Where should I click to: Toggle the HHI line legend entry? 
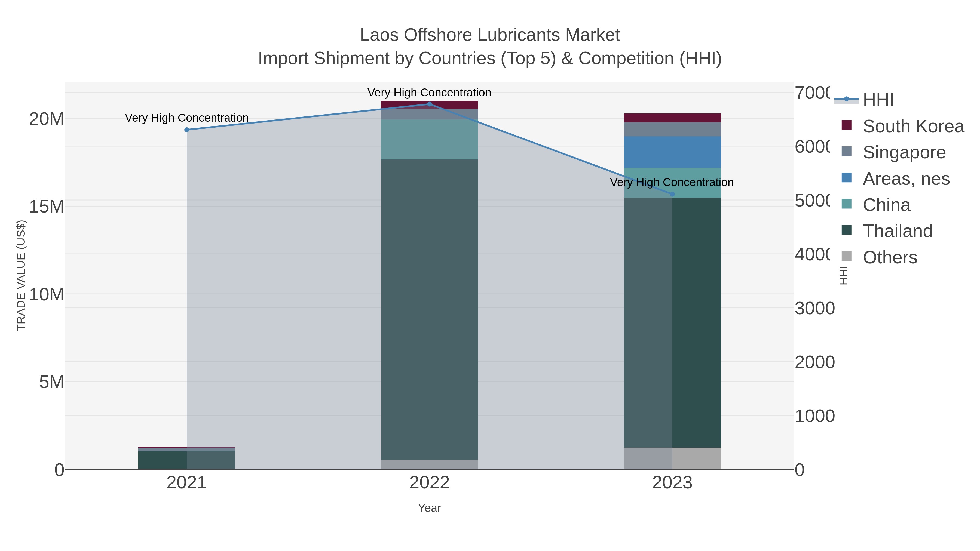[863, 100]
